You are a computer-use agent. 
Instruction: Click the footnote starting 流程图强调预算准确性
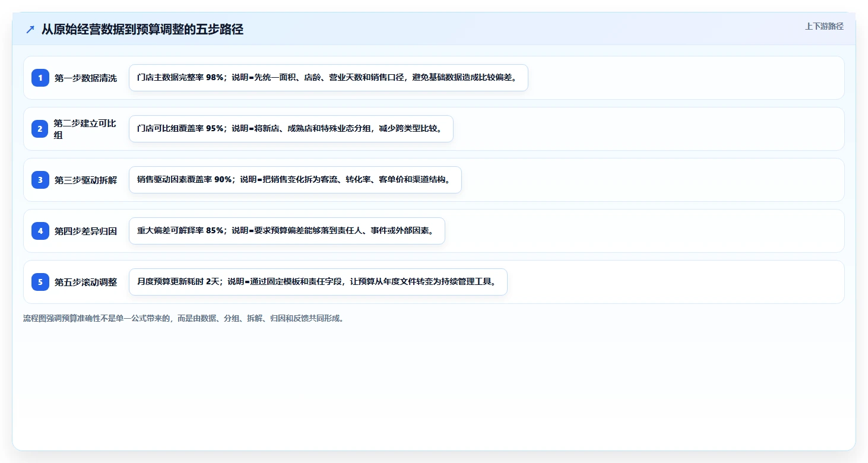tap(183, 318)
